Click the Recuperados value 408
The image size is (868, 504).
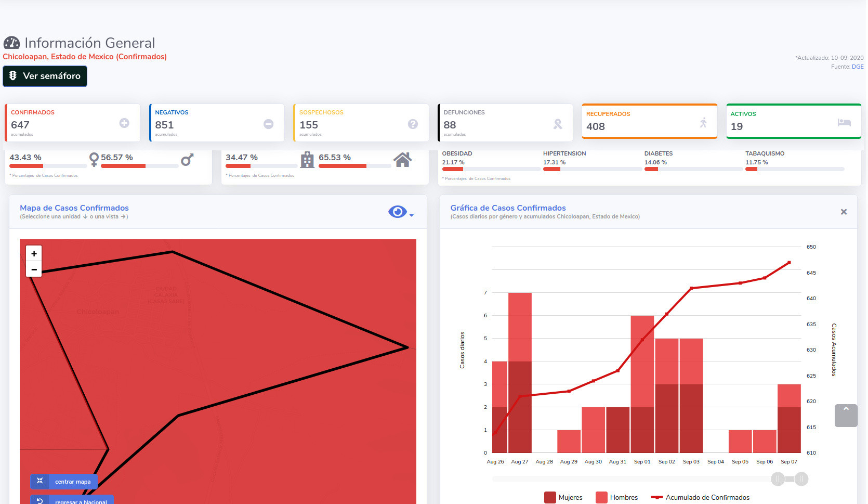click(x=596, y=126)
